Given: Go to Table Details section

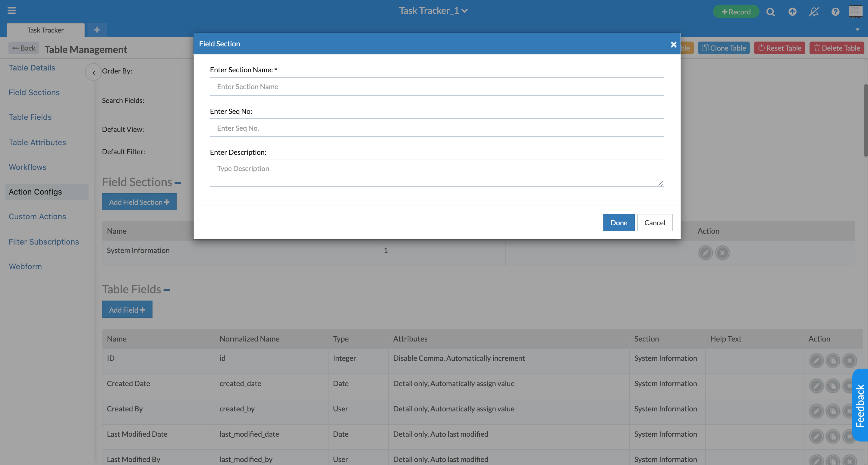Looking at the screenshot, I should click(x=32, y=68).
